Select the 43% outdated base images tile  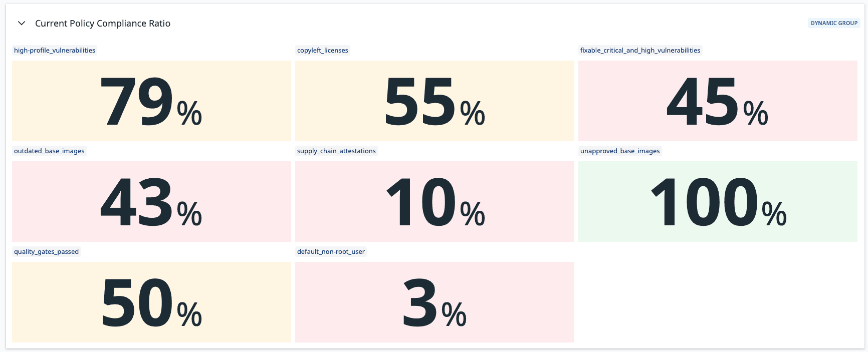(x=151, y=202)
